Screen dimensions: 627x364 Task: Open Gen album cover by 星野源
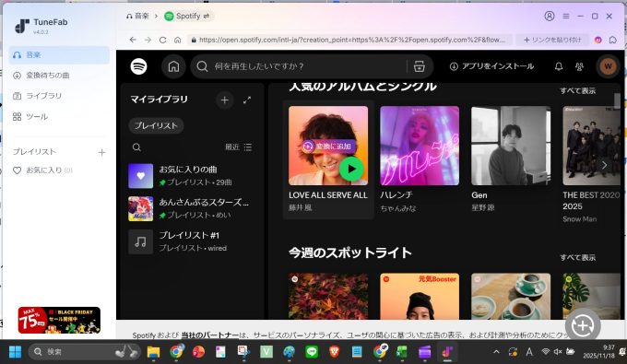pos(511,146)
